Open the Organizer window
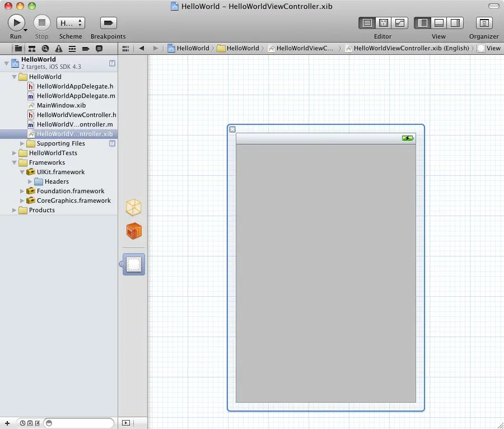 (x=484, y=23)
